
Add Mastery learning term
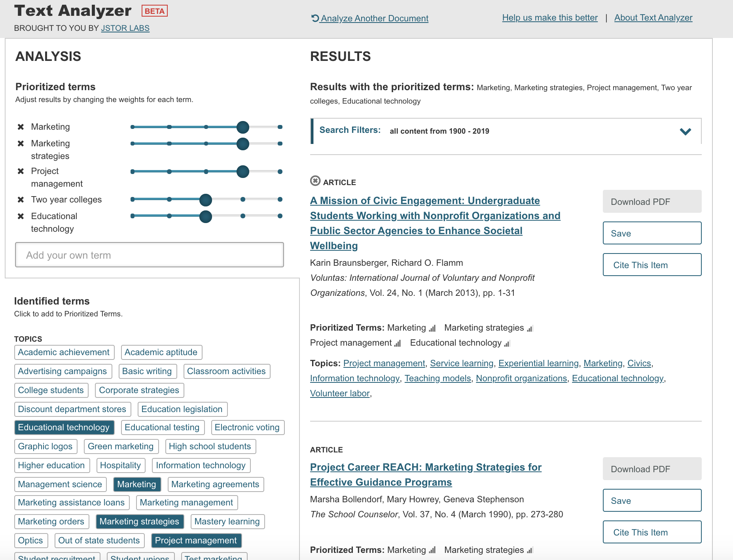tap(227, 522)
